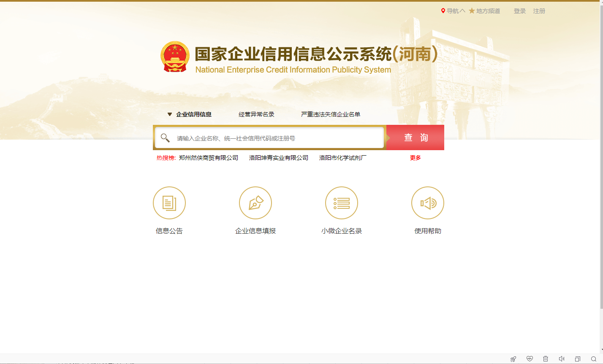603x364 pixels.
Task: Toggle the window resize icon in status bar
Action: click(577, 359)
